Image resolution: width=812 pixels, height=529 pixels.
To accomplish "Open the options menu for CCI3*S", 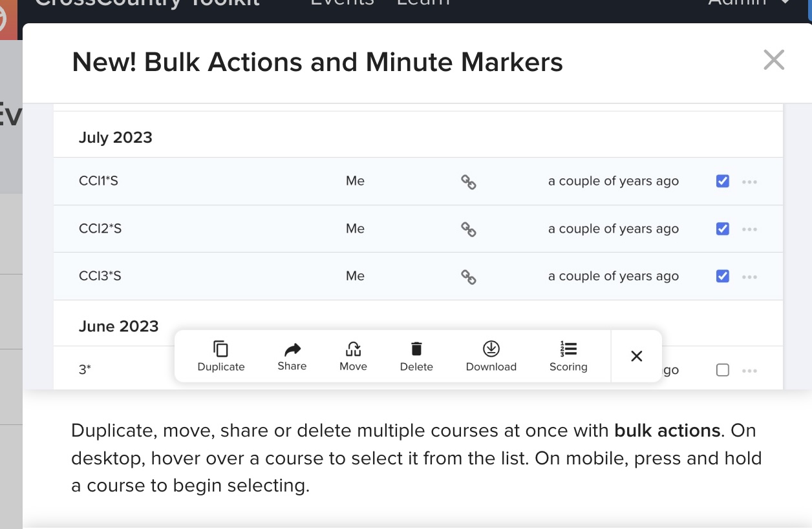I will (749, 276).
